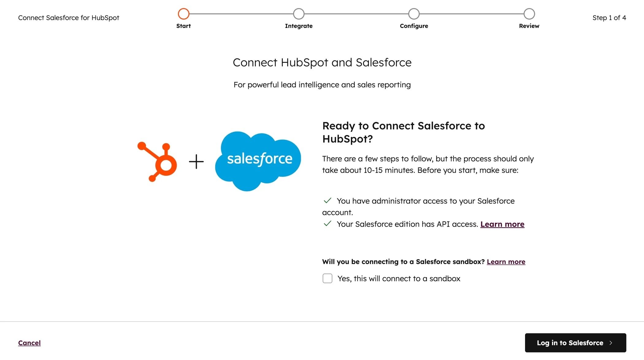This screenshot has height=360, width=644.
Task: Open the API access Learn more link
Action: point(502,224)
